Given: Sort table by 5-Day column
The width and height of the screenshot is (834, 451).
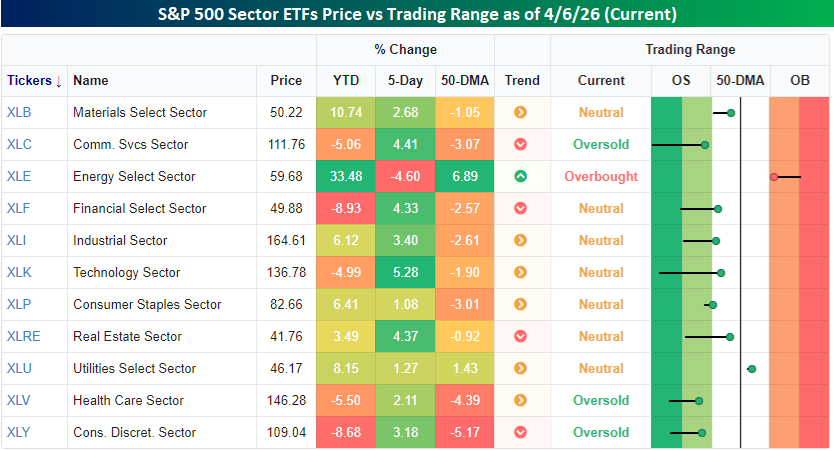Looking at the screenshot, I should [405, 81].
